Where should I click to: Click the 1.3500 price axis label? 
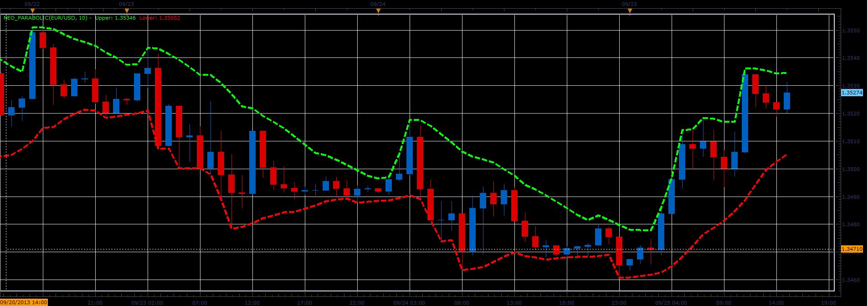[x=851, y=169]
